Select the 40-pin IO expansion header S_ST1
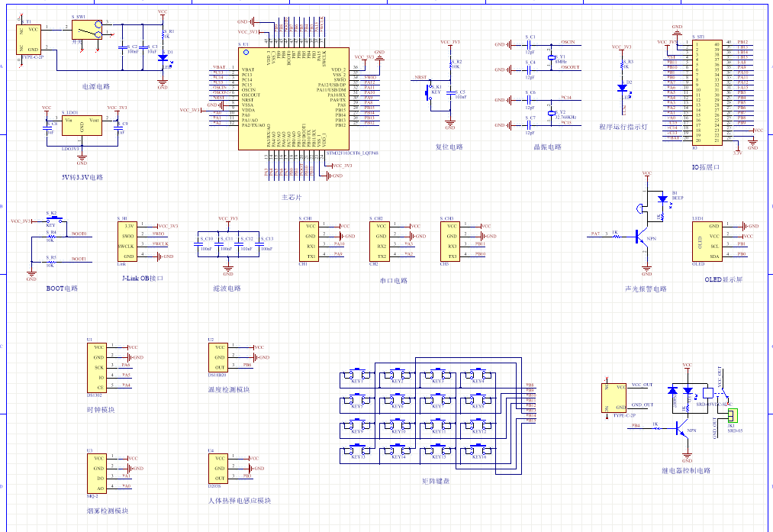Viewport: 773px width, 532px height. (x=707, y=92)
